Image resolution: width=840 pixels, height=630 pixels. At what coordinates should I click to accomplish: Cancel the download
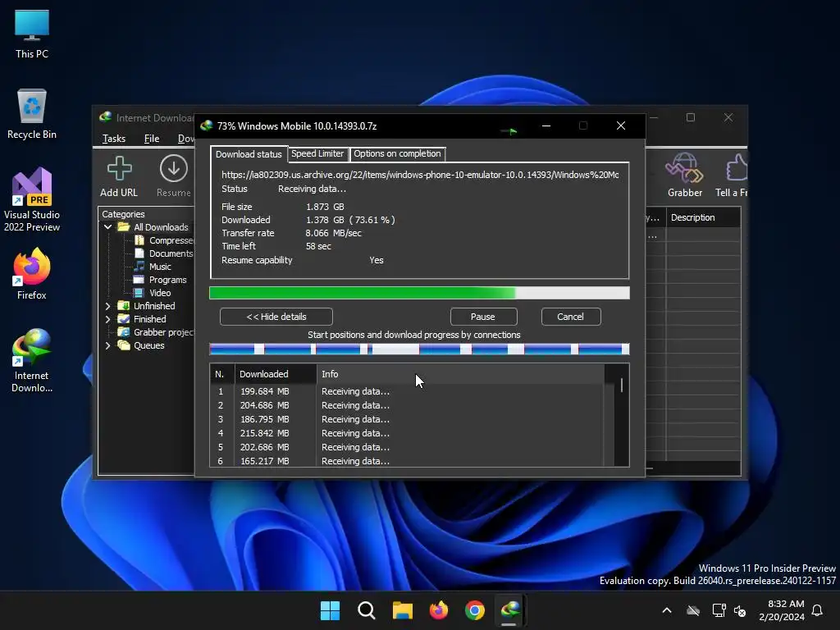click(571, 317)
